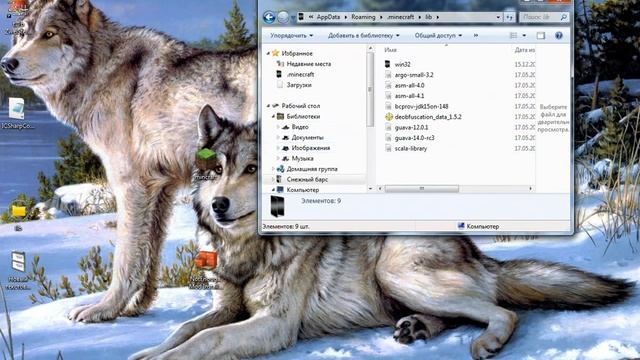640x360 pixels.
Task: Go back with the Explorer back arrow
Action: [x=269, y=17]
